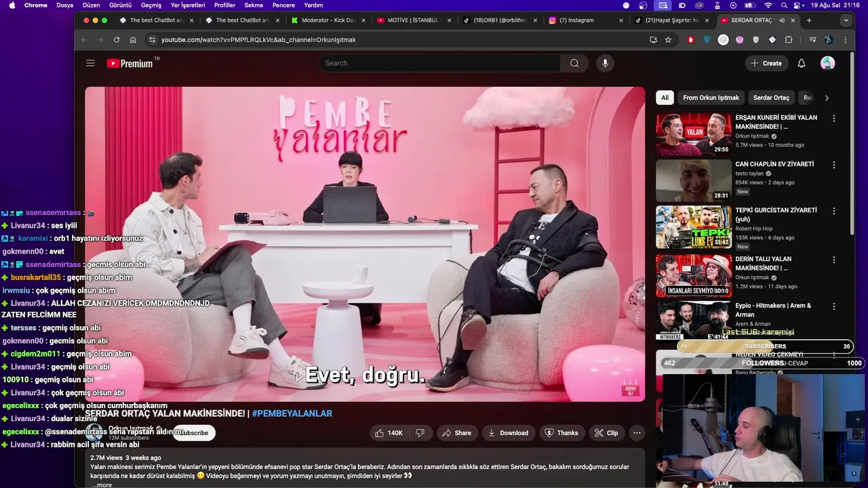Click the Clip button

click(606, 432)
